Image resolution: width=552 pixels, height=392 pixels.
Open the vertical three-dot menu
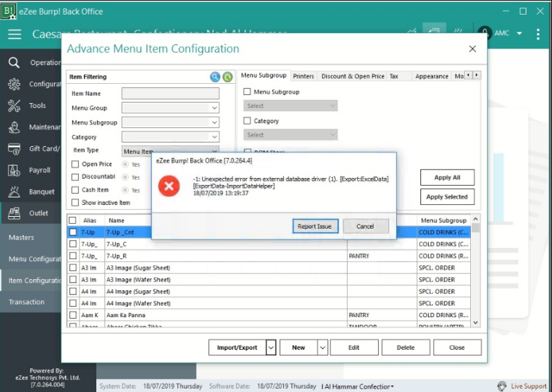pos(538,34)
